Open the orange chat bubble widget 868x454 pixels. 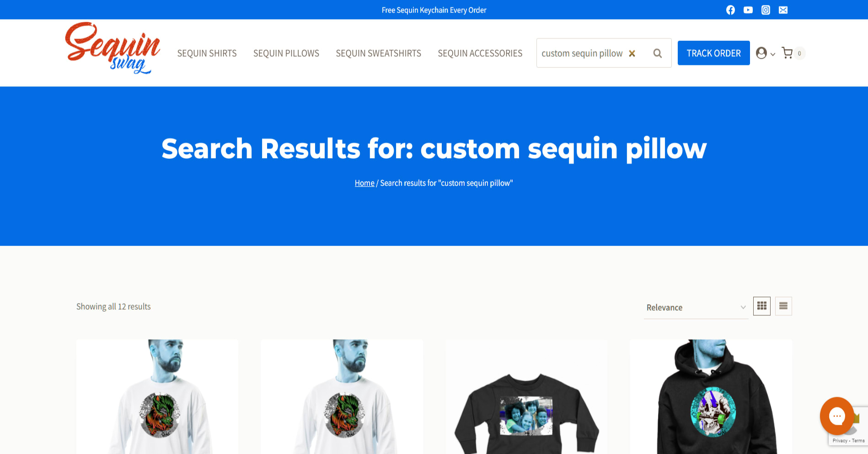click(x=837, y=416)
